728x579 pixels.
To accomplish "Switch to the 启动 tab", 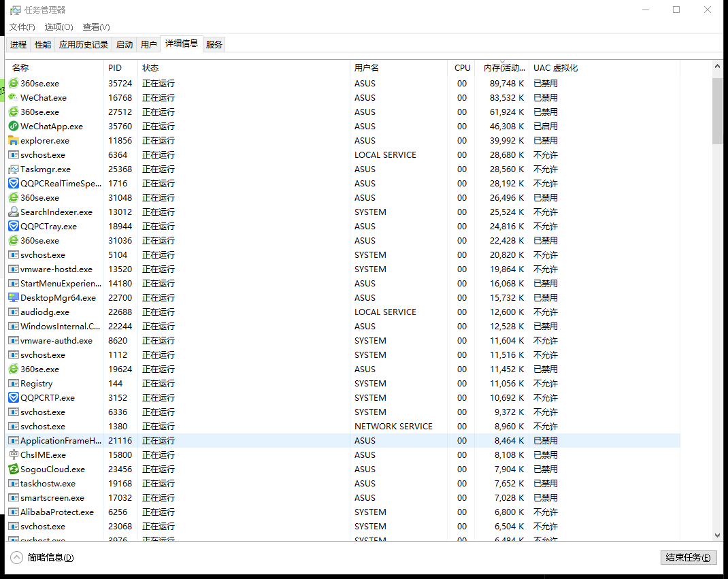I will coord(125,45).
